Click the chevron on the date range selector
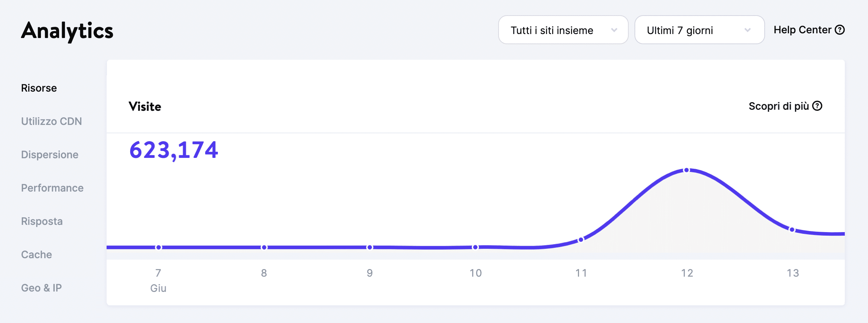 pyautogui.click(x=747, y=30)
